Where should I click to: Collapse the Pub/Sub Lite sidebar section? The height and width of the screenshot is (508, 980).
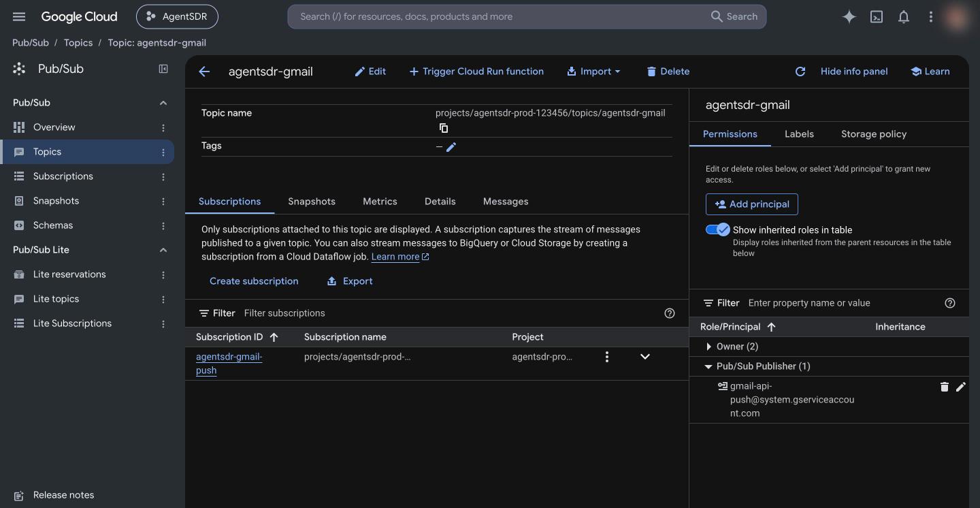(163, 250)
